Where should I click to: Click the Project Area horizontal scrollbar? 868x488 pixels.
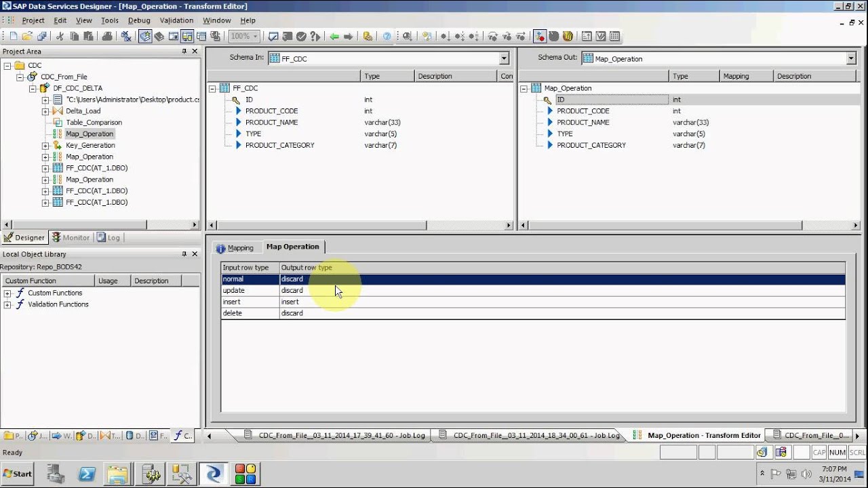click(100, 225)
